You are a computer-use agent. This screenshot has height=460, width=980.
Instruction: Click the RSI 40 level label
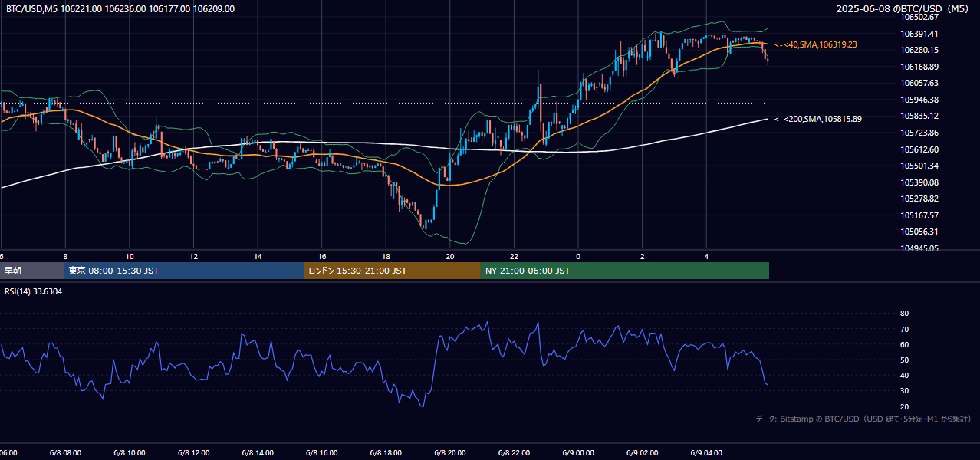[x=905, y=375]
